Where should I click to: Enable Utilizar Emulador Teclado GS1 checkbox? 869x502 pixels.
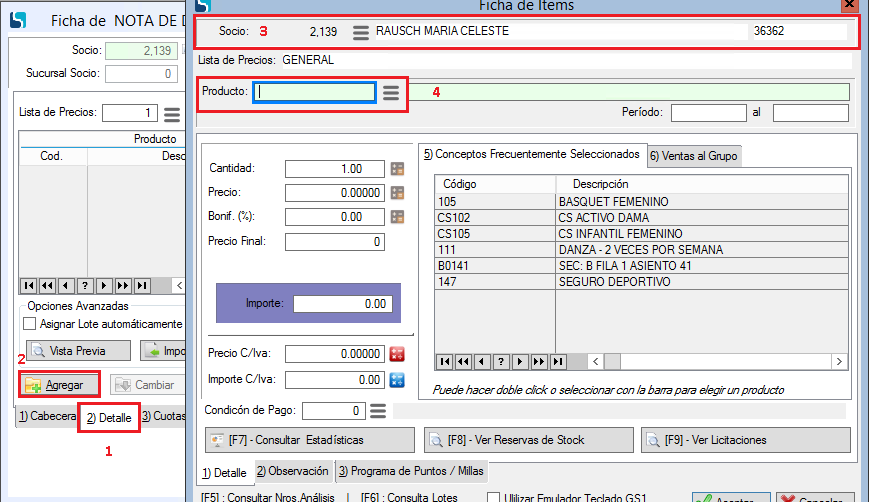494,498
